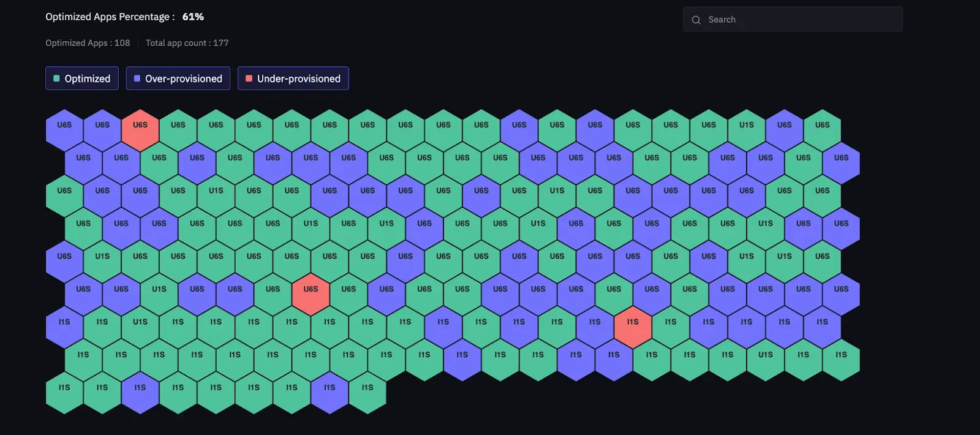Click the red swatch beside Under-provisioned
980x435 pixels.
(x=249, y=78)
